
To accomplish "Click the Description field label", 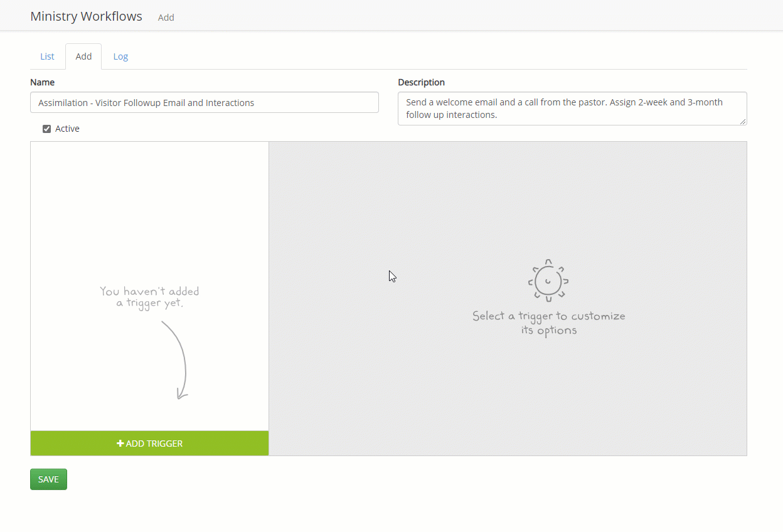I will [421, 82].
